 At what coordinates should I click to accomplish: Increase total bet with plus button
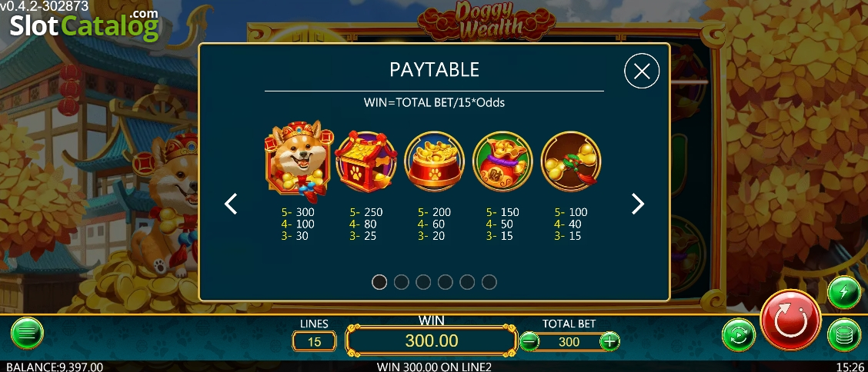point(609,341)
